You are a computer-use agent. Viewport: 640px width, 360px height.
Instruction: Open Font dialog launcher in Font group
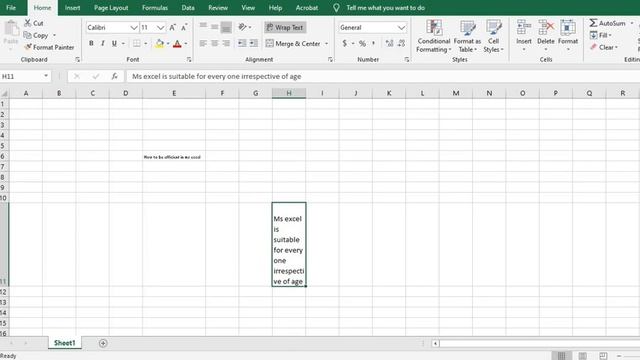coord(189,60)
